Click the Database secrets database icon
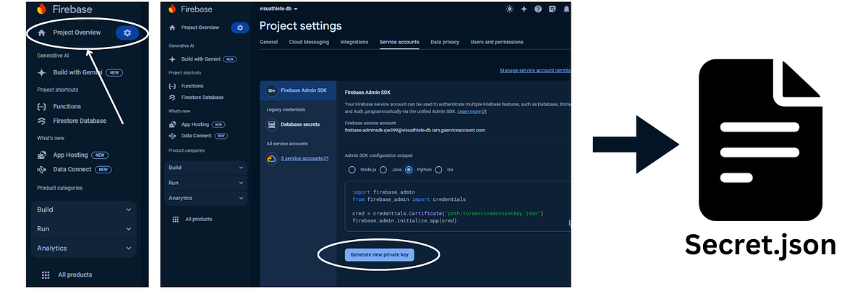 [x=271, y=124]
